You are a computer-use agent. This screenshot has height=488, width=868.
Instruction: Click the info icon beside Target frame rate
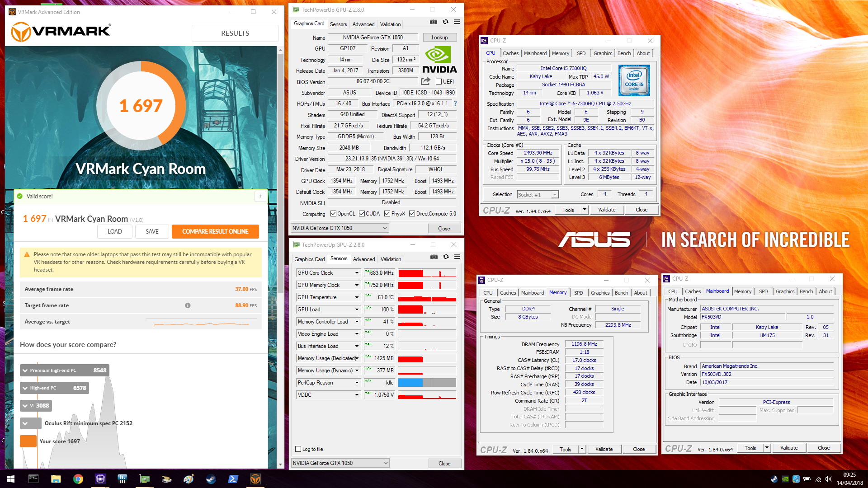[188, 305]
